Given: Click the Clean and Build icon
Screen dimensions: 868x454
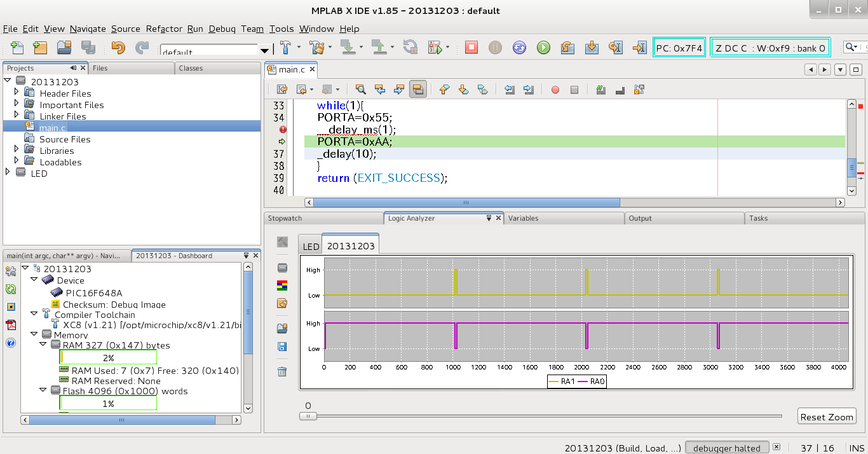Looking at the screenshot, I should click(x=316, y=48).
